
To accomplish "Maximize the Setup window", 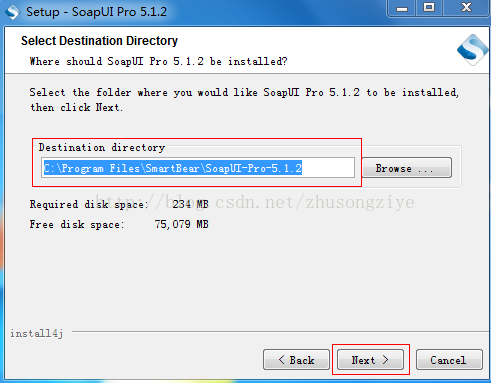I will [429, 8].
